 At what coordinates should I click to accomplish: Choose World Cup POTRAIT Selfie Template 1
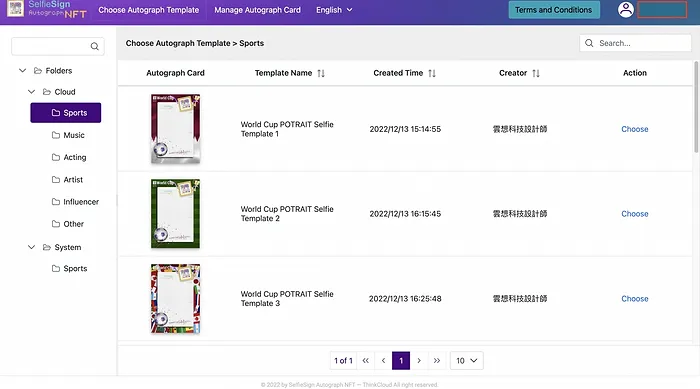[634, 129]
